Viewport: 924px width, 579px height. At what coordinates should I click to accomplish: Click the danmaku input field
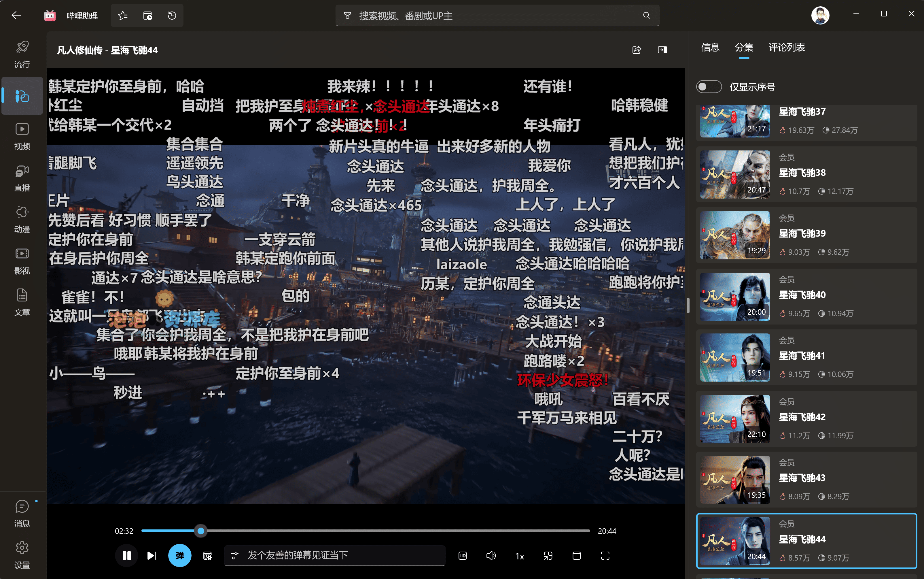point(334,555)
